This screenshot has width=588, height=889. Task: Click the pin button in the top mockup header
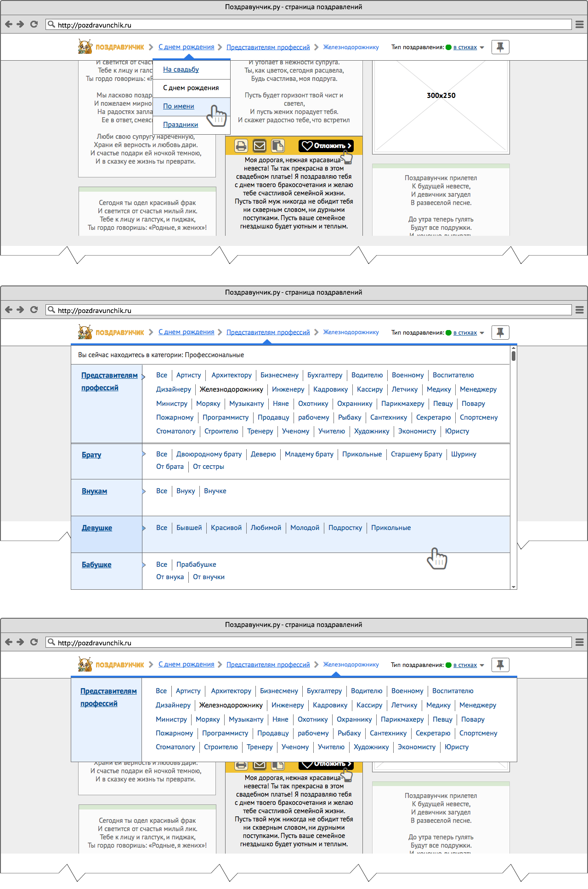pyautogui.click(x=500, y=47)
